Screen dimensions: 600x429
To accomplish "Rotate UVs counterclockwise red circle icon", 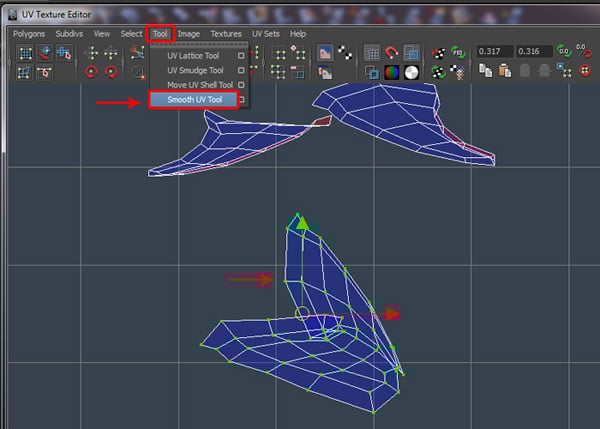I will (91, 72).
